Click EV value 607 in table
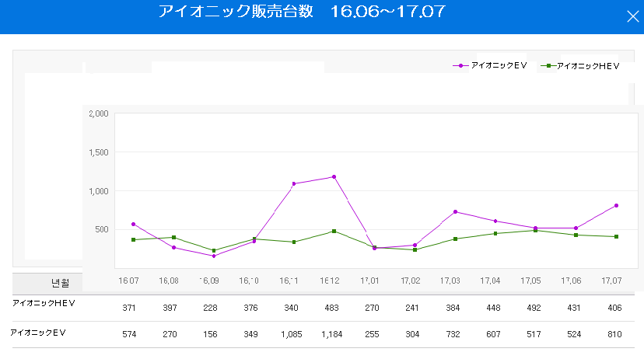 pos(493,334)
